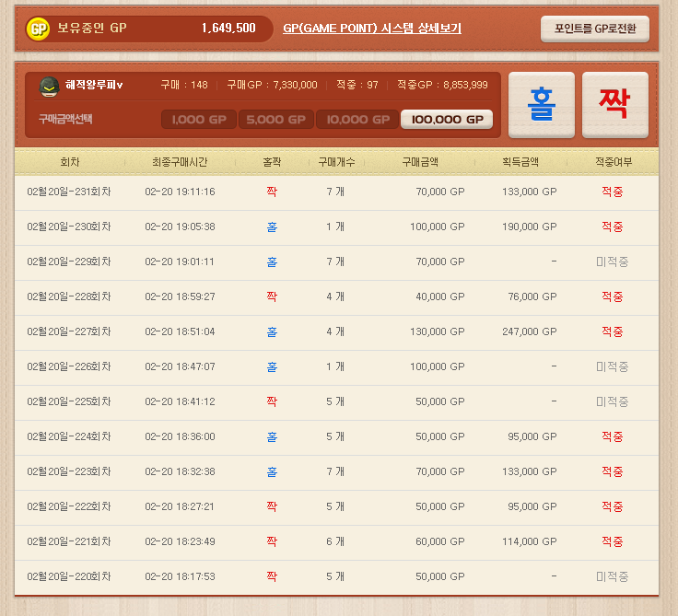Click 구매GP : 7,330,000 stat
Image resolution: width=678 pixels, height=616 pixels.
273,85
